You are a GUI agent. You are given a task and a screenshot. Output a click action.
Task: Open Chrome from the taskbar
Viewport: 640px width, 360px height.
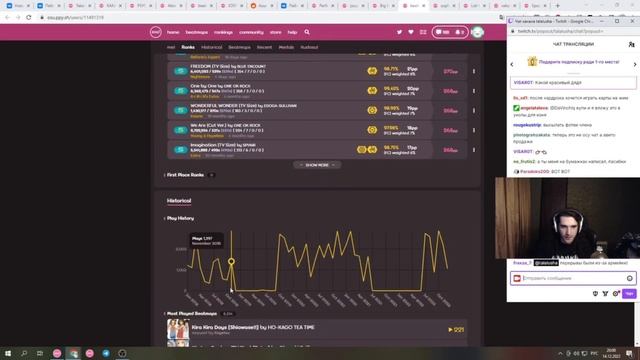pyautogui.click(x=73, y=353)
